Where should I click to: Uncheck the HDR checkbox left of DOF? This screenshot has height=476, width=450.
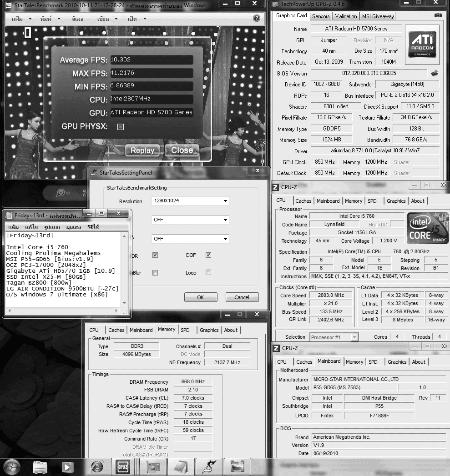(155, 255)
